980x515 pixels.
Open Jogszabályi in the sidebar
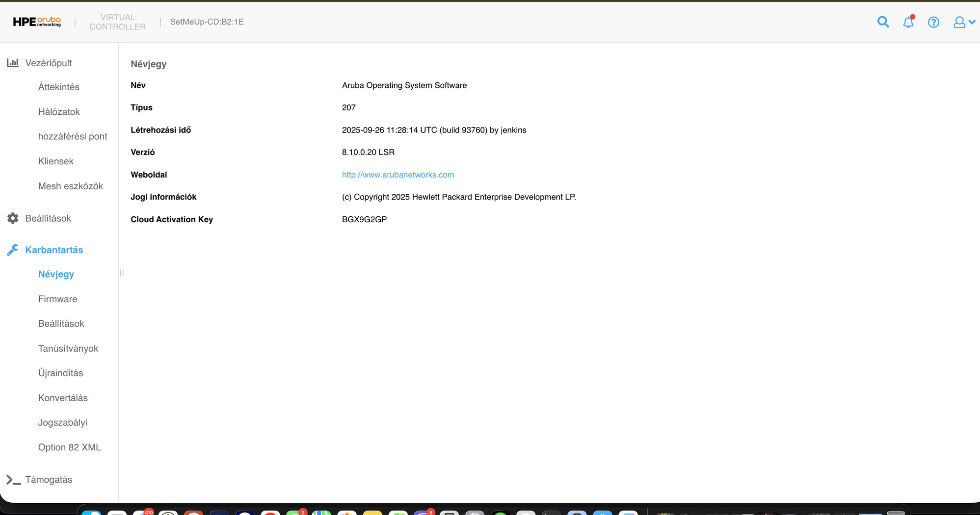[x=63, y=422]
